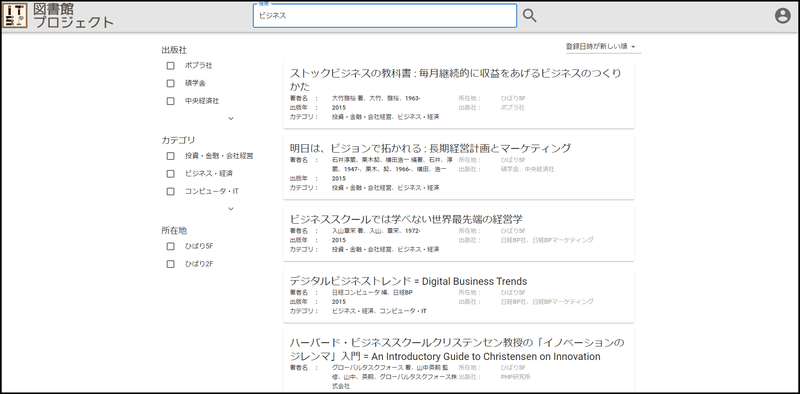Check the ポプラ社 publisher checkbox

coord(170,66)
